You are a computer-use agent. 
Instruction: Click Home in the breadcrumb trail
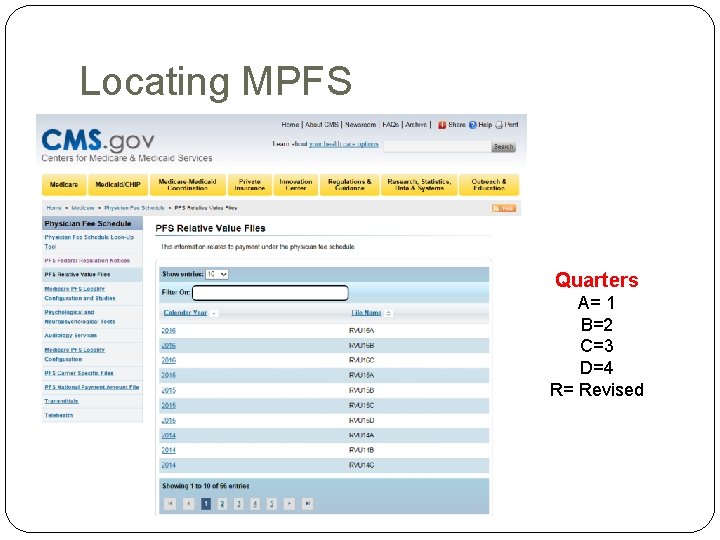pos(54,208)
